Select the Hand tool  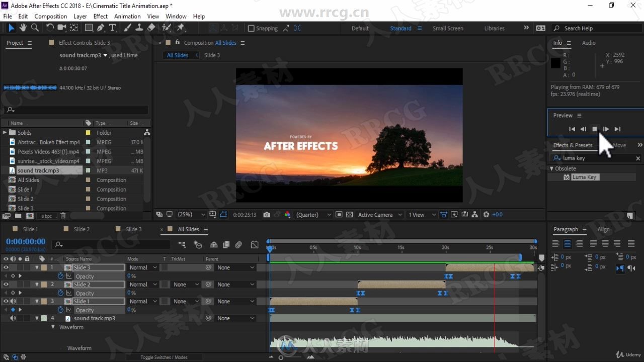coord(23,28)
